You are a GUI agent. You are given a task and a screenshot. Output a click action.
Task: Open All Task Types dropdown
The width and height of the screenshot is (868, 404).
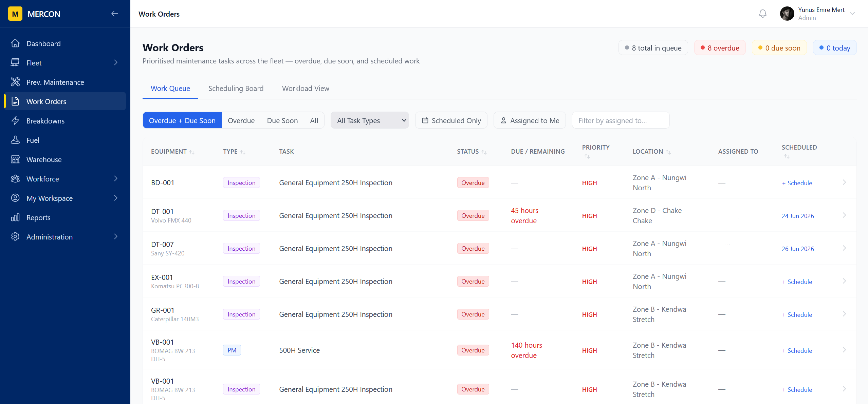(370, 120)
